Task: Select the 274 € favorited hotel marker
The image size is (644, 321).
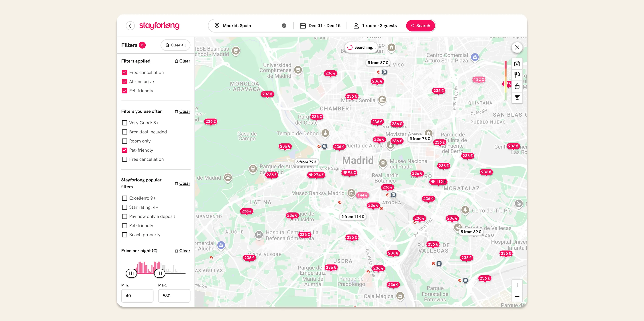Action: [x=316, y=175]
